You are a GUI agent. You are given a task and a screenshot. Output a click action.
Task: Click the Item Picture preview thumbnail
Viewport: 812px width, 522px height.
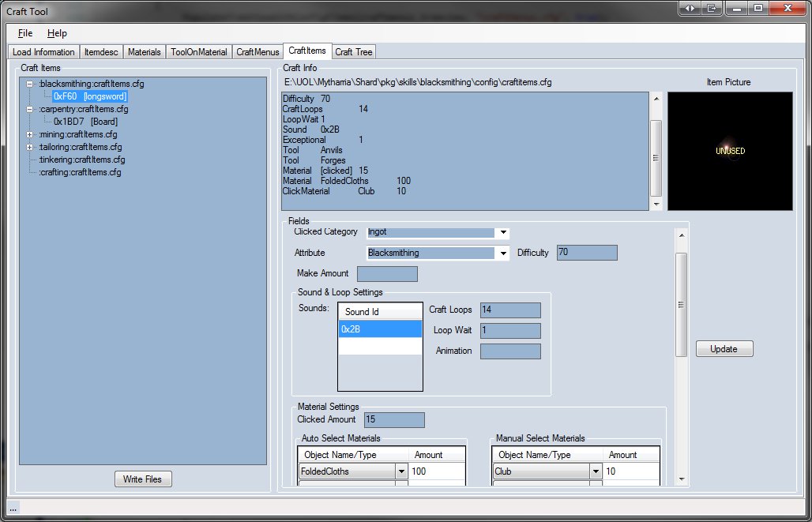tap(730, 151)
